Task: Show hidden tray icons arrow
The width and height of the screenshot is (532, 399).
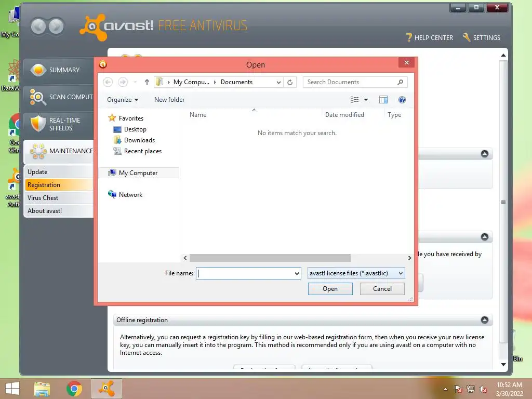Action: click(x=445, y=389)
